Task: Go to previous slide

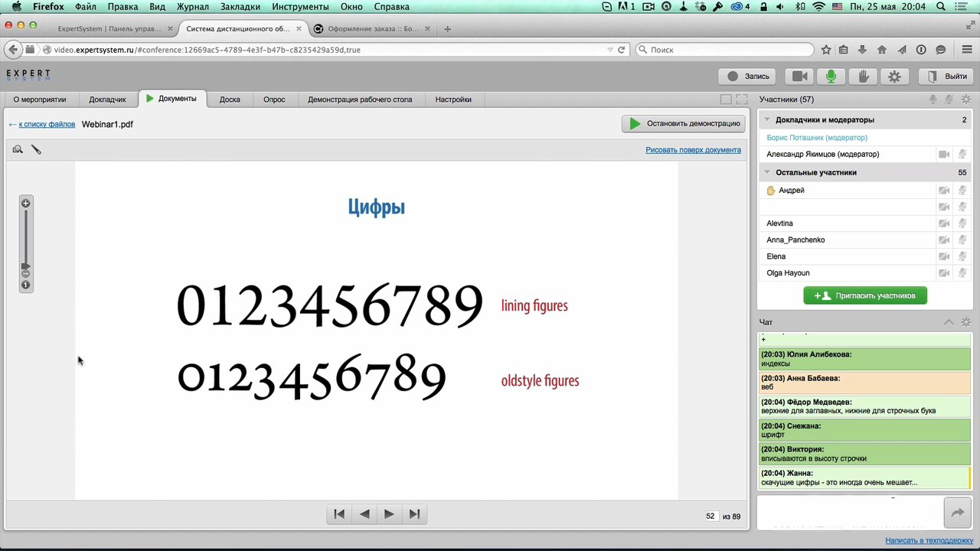Action: click(364, 514)
